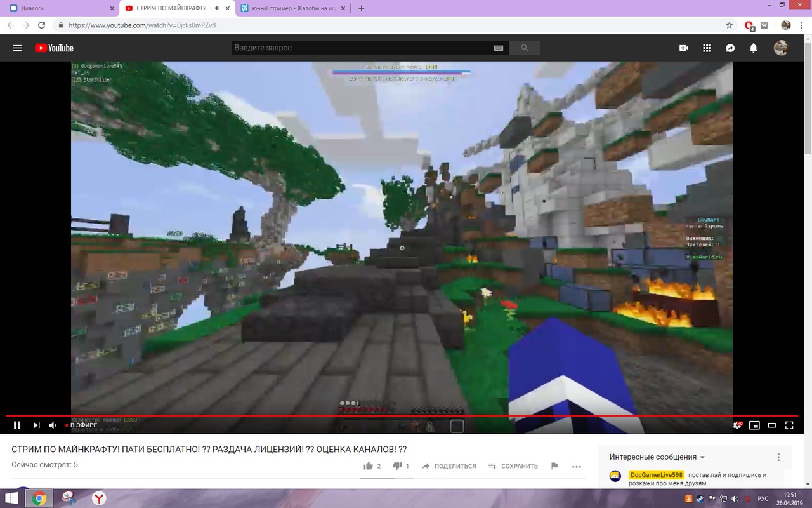Open Chrome profile avatar

786,25
